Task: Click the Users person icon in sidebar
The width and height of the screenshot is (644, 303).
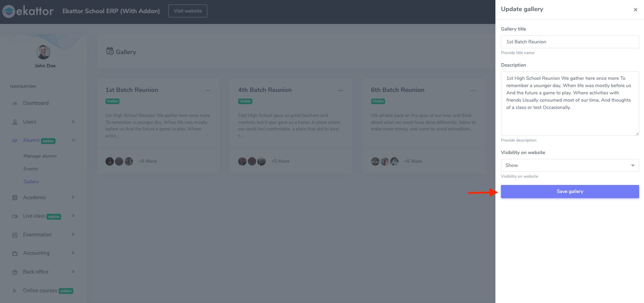Action: coord(15,122)
